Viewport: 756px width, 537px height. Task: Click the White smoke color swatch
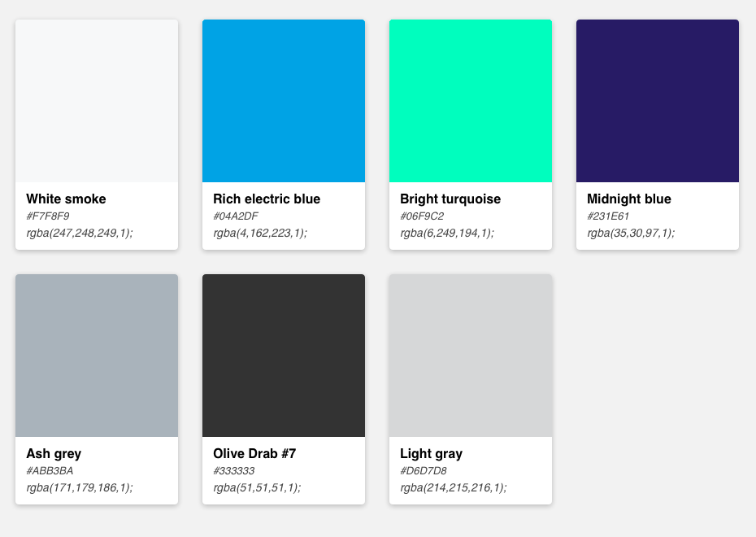(x=97, y=101)
